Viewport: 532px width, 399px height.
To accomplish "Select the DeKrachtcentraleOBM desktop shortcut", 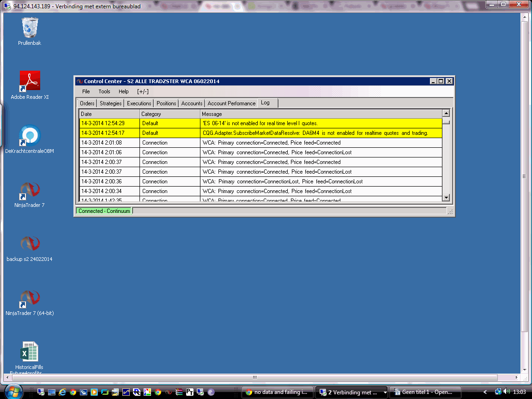I will click(x=30, y=139).
